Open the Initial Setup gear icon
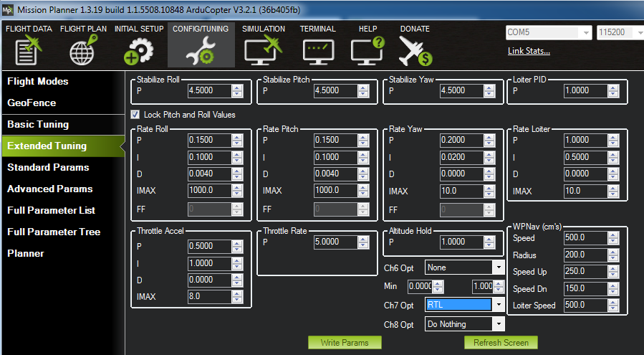This screenshot has width=644, height=355. click(138, 52)
